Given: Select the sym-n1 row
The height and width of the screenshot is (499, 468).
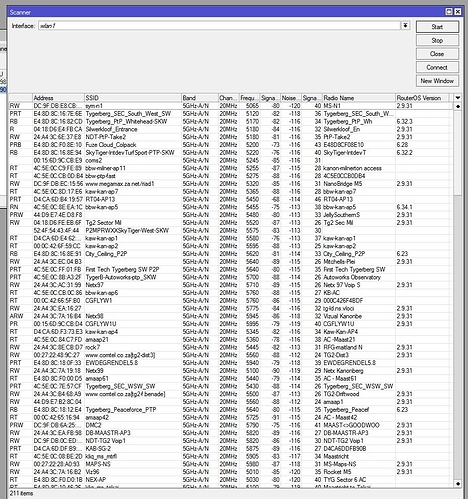Looking at the screenshot, I should click(231, 106).
